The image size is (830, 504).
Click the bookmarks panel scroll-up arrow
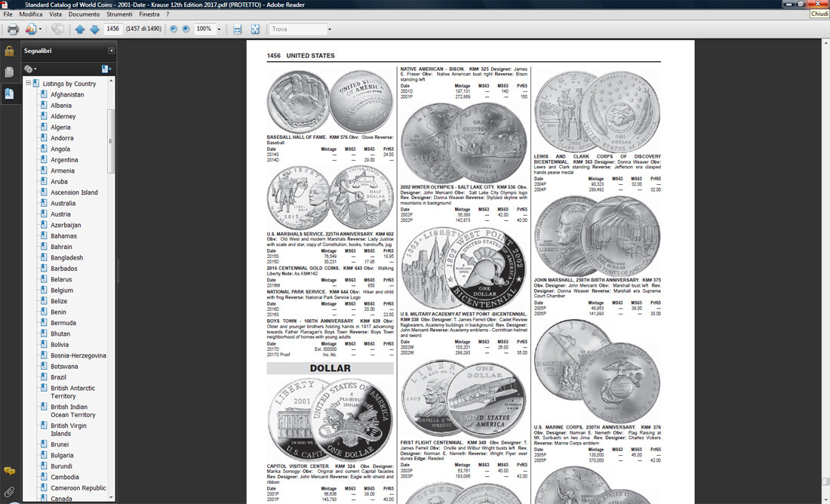click(111, 80)
